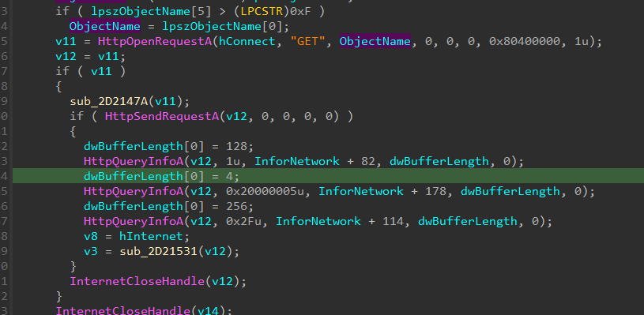644x315 pixels.
Task: Click ObjectName being assigned from lpszObjectName[0]
Action: (x=105, y=27)
